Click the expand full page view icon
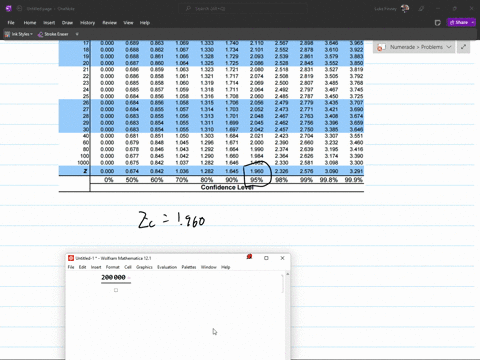The width and height of the screenshot is (480, 360). [463, 47]
